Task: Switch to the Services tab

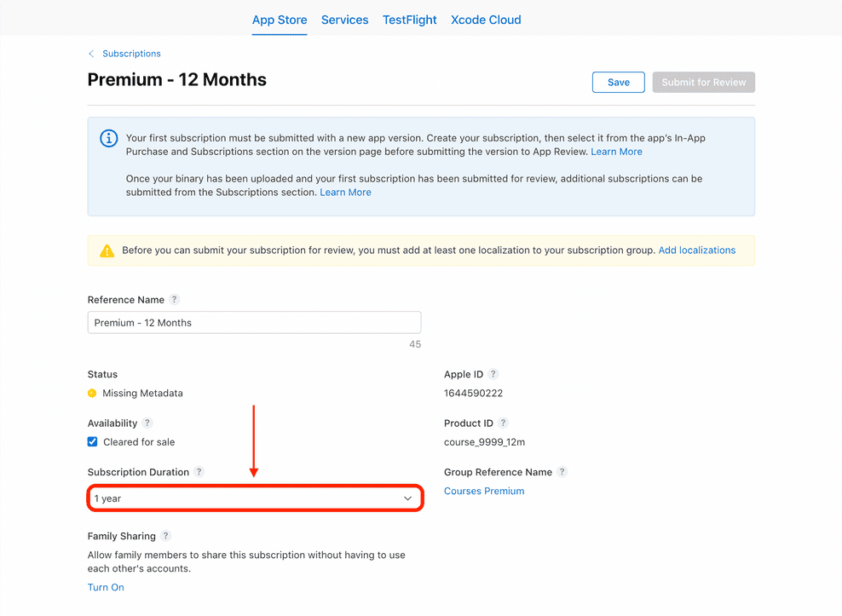Action: pos(344,20)
